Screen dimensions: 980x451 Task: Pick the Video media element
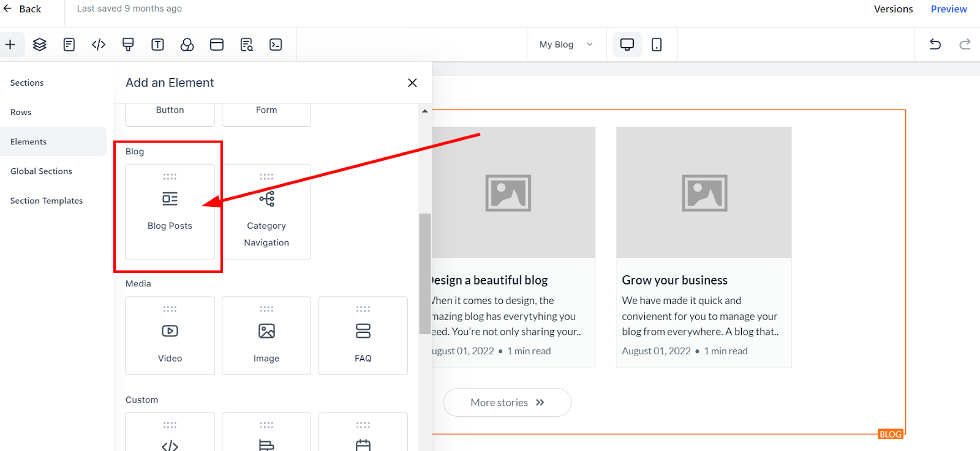[x=170, y=335]
